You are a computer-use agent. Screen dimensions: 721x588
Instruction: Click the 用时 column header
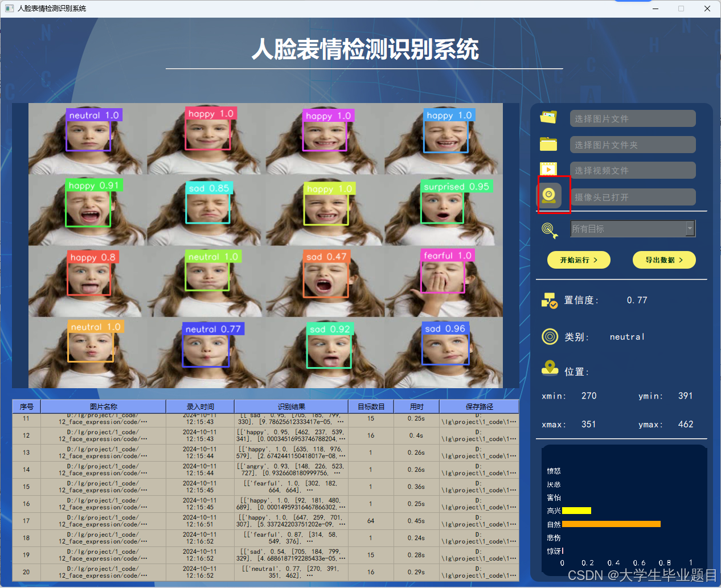tap(416, 406)
